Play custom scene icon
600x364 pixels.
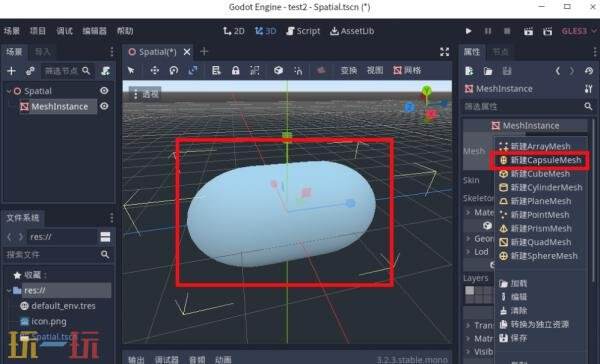tap(548, 31)
